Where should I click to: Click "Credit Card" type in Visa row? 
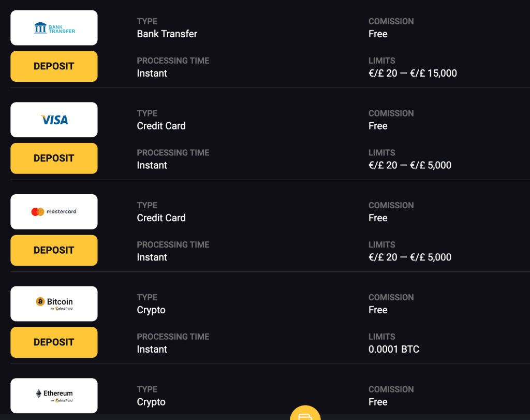click(x=161, y=126)
